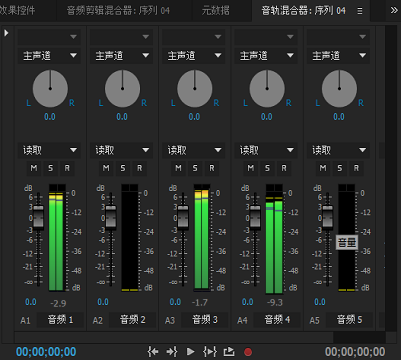Screen dimensions: 401x360
Task: Open A3 读取 automation mode dropdown
Action: pos(194,150)
